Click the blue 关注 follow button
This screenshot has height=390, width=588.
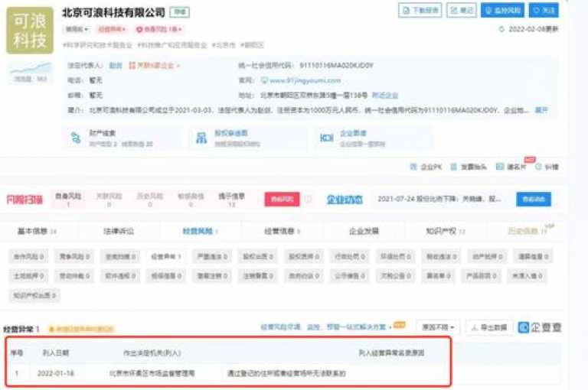(544, 10)
